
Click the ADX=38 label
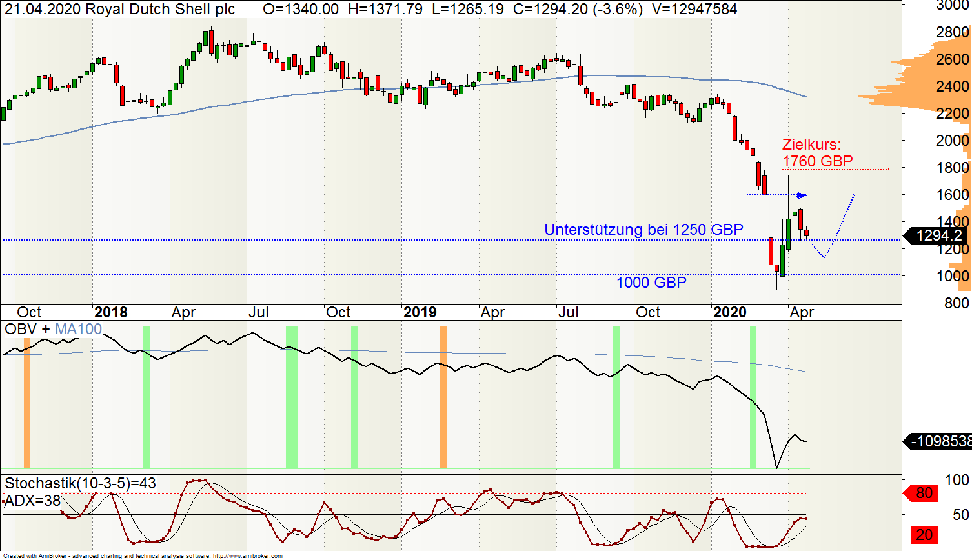(x=32, y=500)
